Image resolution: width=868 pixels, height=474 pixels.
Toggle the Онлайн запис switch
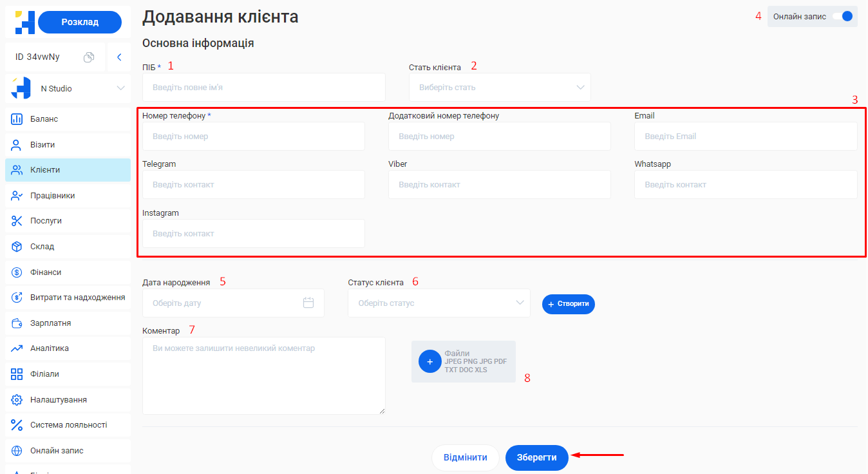click(842, 17)
